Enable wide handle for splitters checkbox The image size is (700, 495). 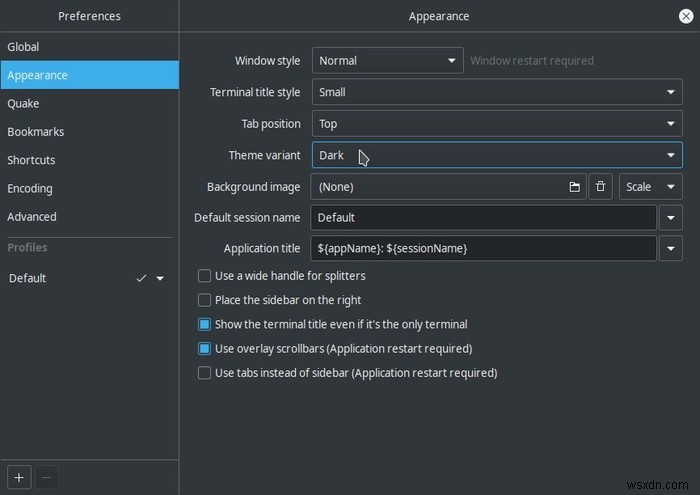(204, 276)
